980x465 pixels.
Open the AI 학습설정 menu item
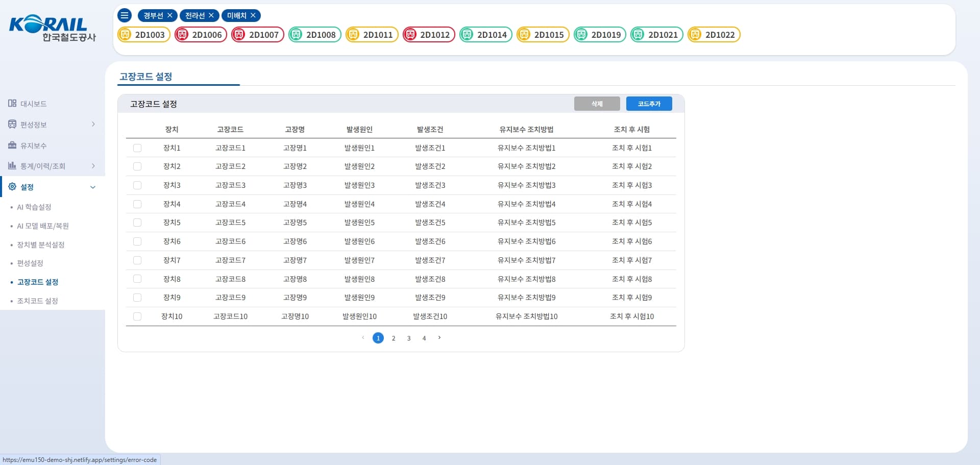pyautogui.click(x=34, y=207)
